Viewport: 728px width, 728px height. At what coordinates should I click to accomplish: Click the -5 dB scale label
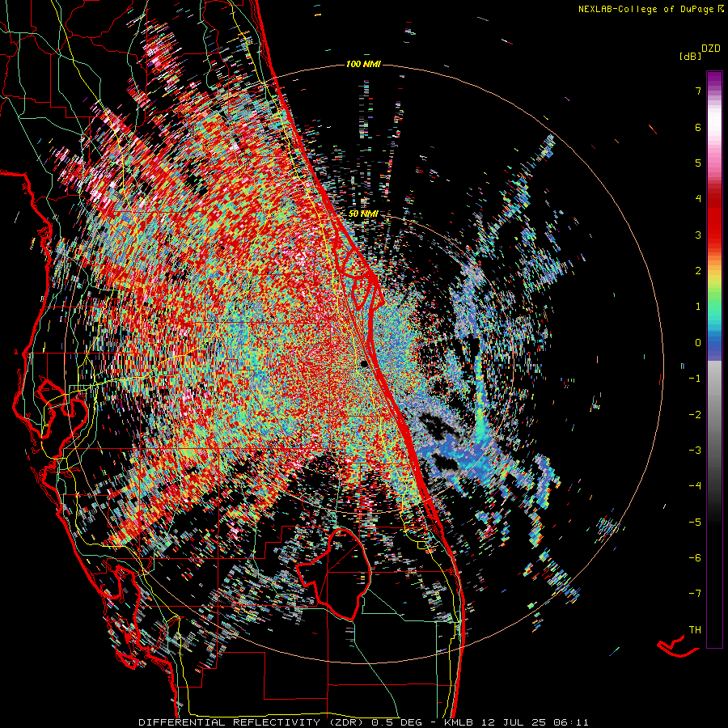pos(695,522)
